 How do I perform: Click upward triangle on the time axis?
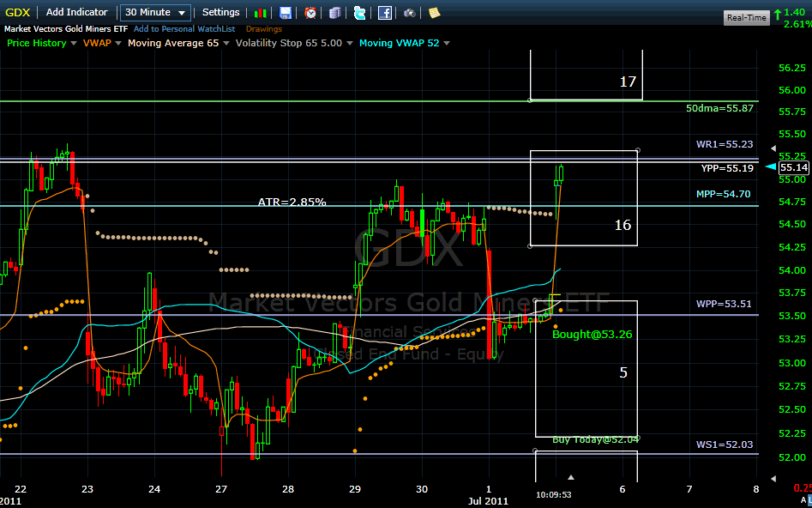pos(571,477)
